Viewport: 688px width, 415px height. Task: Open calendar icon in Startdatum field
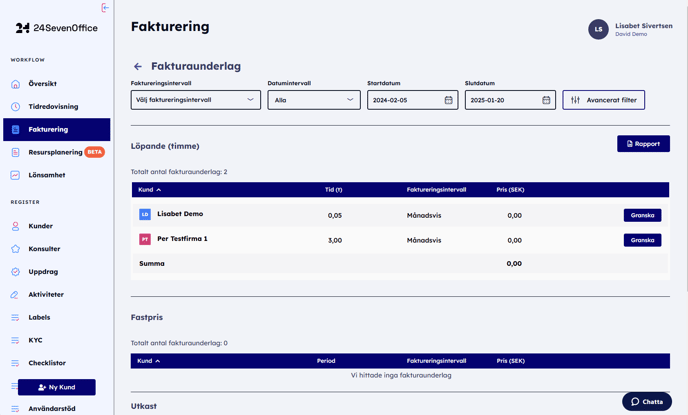tap(448, 100)
